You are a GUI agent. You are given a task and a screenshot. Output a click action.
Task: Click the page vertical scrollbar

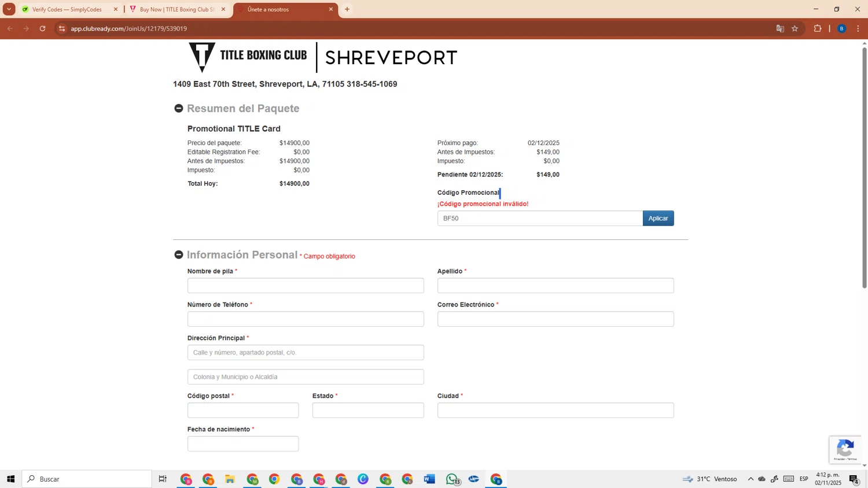(865, 168)
